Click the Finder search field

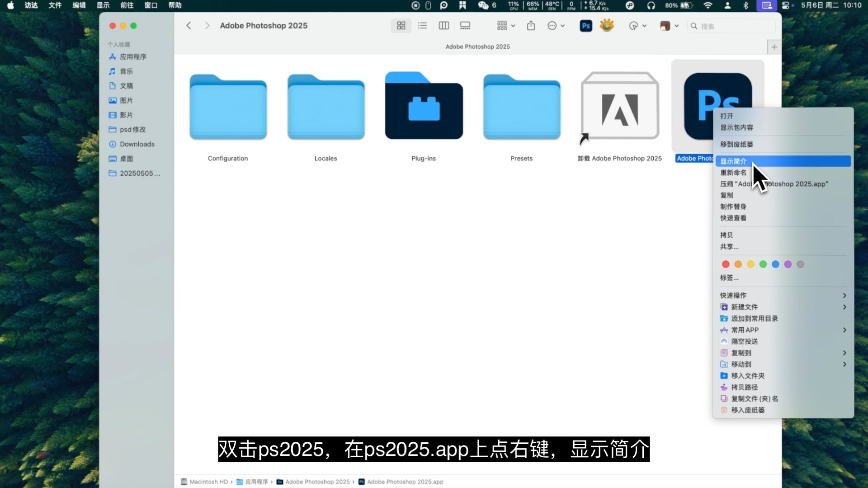pos(731,26)
